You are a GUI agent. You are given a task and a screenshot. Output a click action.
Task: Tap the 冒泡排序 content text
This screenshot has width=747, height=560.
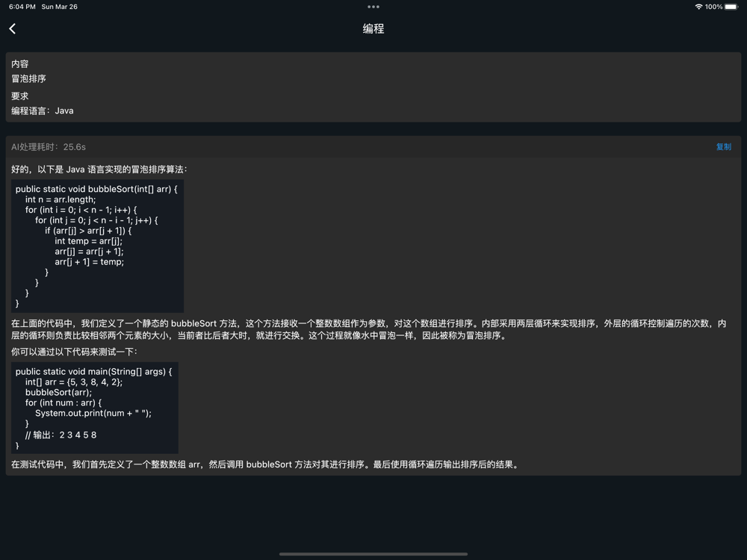click(x=29, y=78)
